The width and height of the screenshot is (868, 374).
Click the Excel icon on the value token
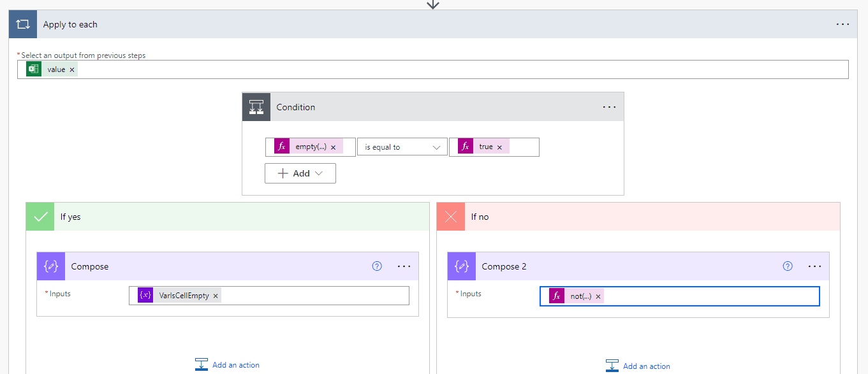(x=33, y=69)
